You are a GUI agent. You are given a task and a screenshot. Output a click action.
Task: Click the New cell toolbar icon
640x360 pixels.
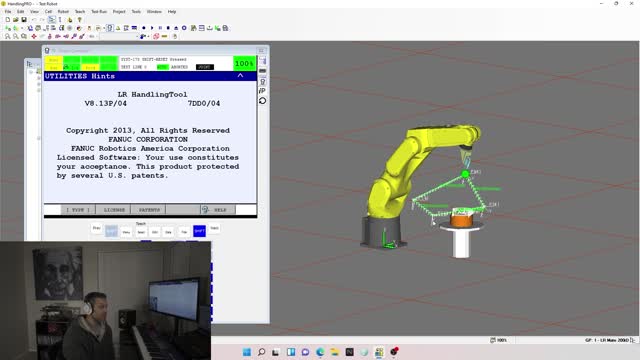[7, 20]
